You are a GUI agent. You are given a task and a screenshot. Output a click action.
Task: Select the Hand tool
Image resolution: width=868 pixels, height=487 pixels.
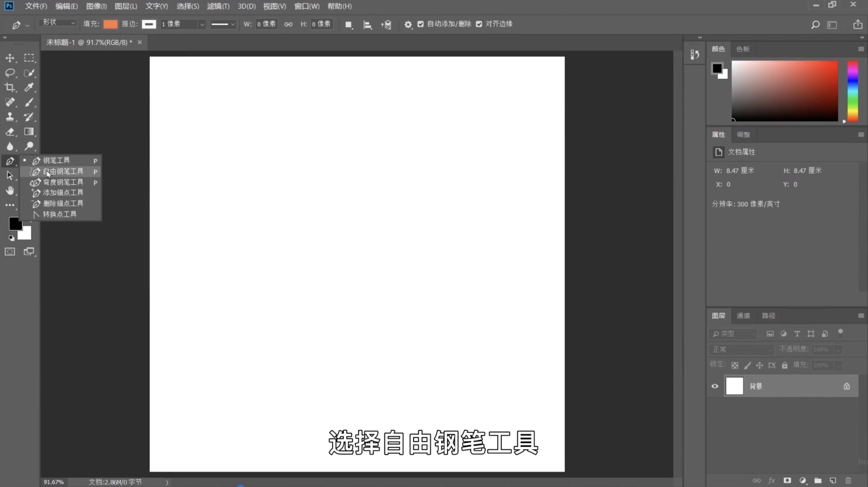(x=10, y=190)
